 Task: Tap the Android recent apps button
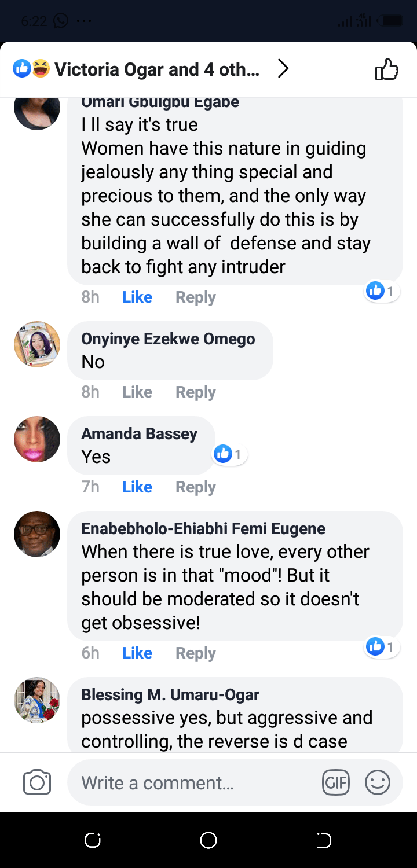tap(93, 840)
